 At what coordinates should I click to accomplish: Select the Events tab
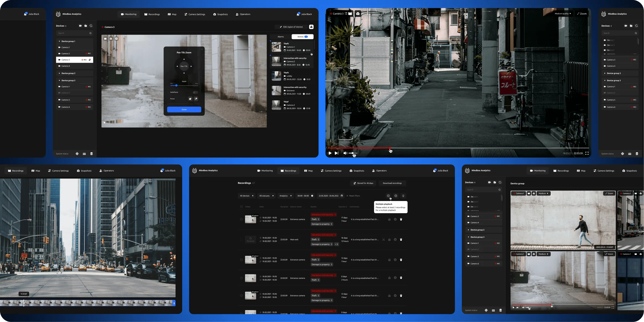pyautogui.click(x=302, y=37)
